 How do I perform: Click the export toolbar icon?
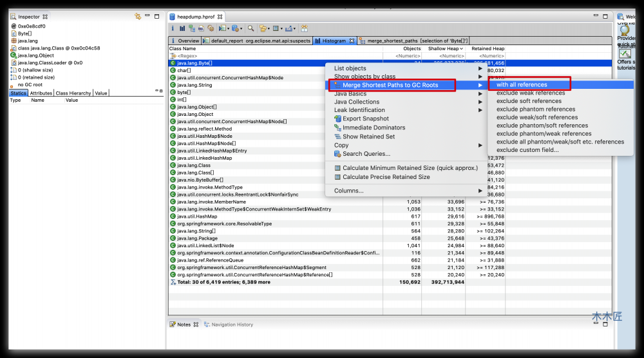tap(289, 29)
